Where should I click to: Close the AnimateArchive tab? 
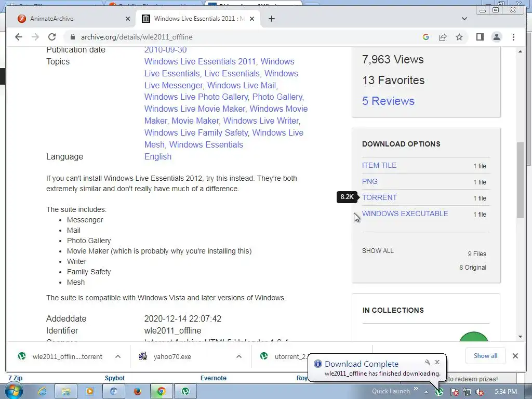coord(128,19)
